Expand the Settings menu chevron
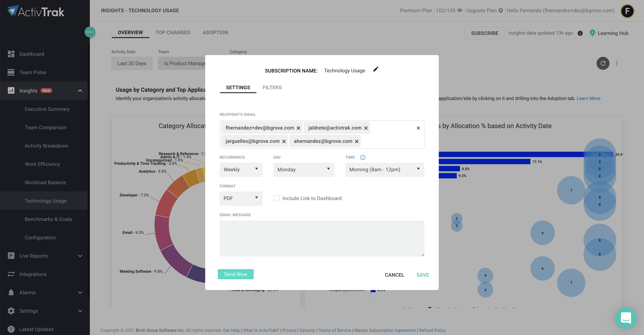 click(x=80, y=311)
